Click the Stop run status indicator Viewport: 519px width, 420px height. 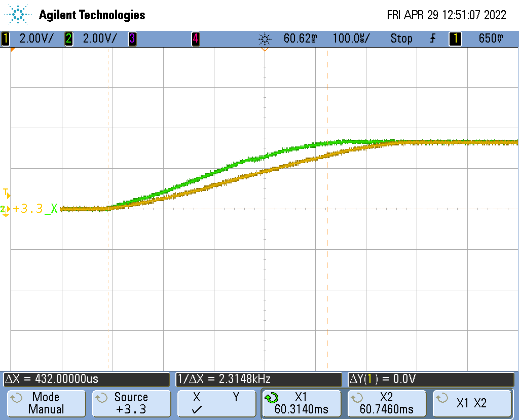[x=401, y=39]
